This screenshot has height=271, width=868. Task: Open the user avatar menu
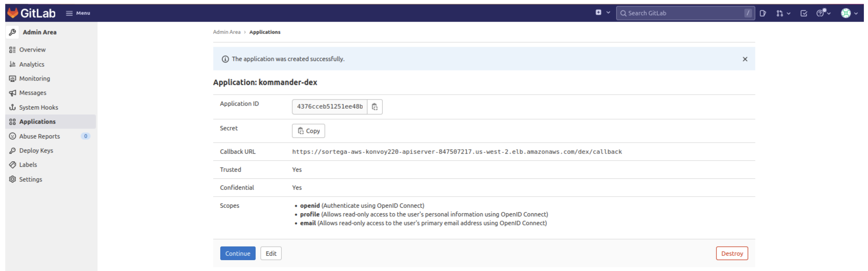pos(849,13)
